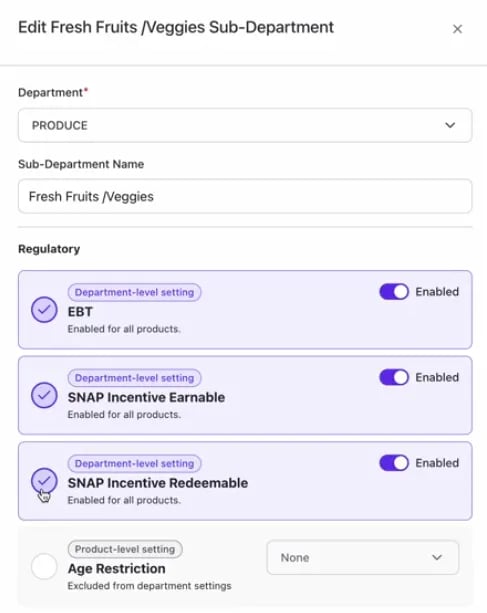Click the EBT Department-level setting badge
Screen dimensions: 487x613
coord(134,292)
